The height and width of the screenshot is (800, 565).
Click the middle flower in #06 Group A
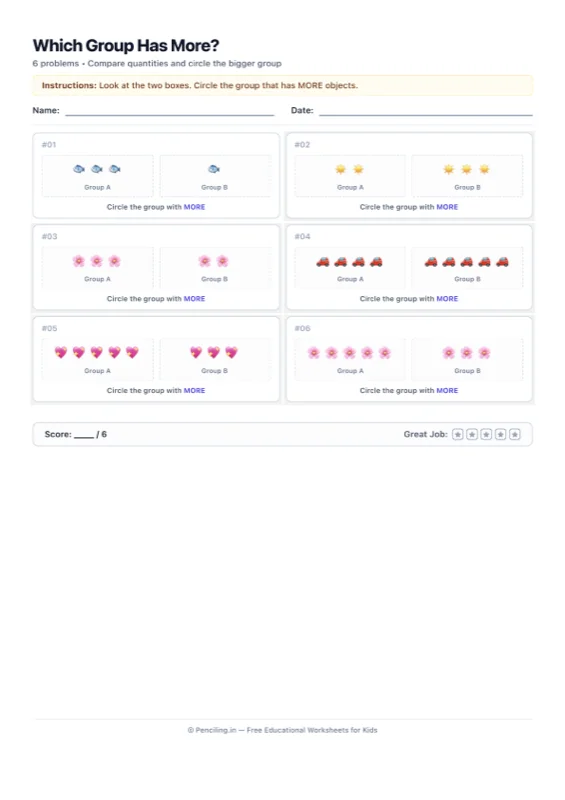click(x=350, y=353)
